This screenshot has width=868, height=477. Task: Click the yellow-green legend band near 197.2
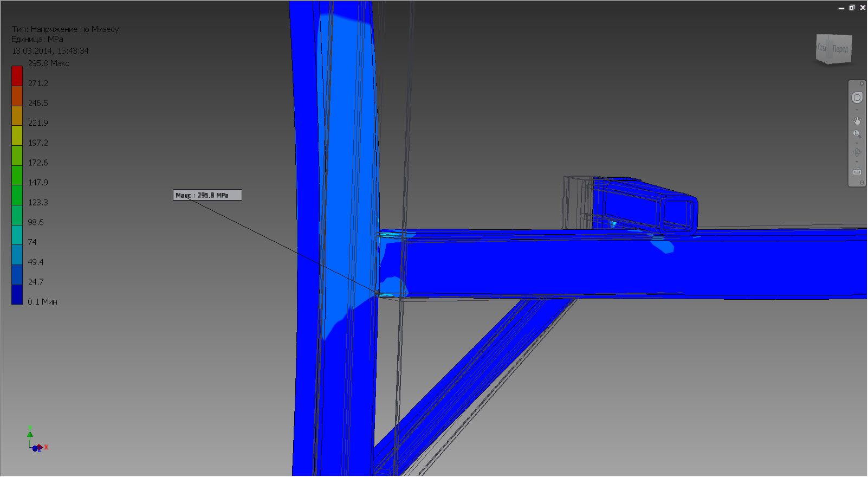pos(17,136)
